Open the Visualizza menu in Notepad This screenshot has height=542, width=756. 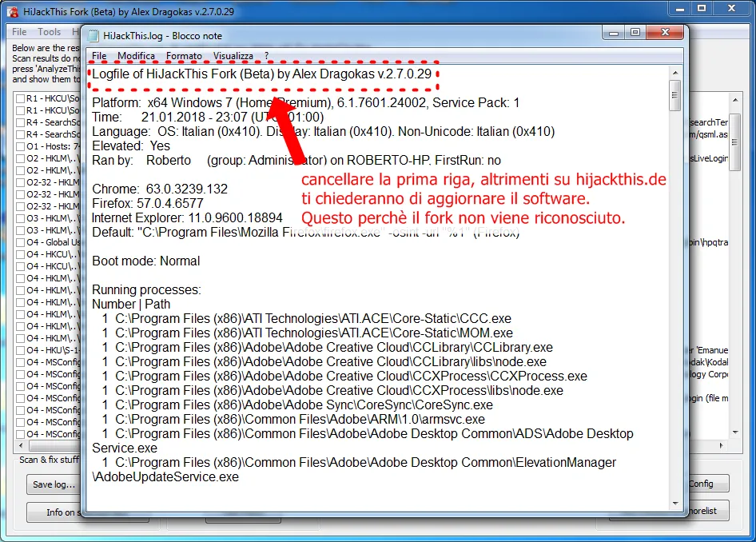(233, 56)
